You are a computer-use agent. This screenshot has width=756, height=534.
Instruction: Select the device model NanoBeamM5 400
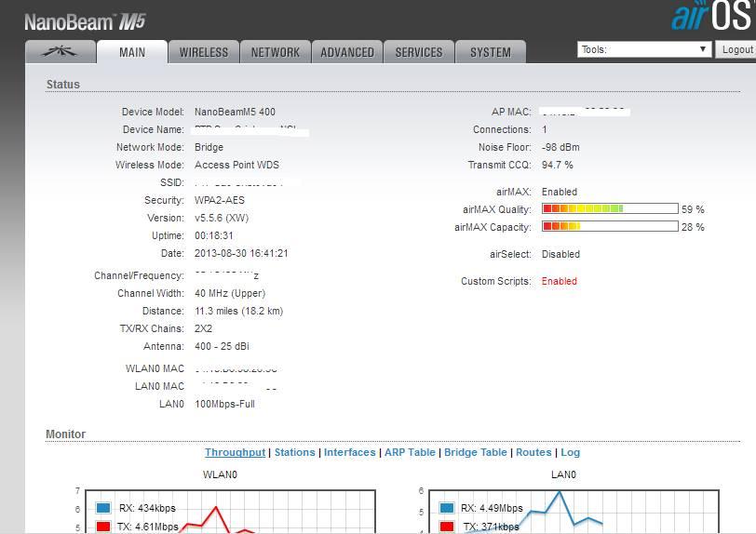235,112
